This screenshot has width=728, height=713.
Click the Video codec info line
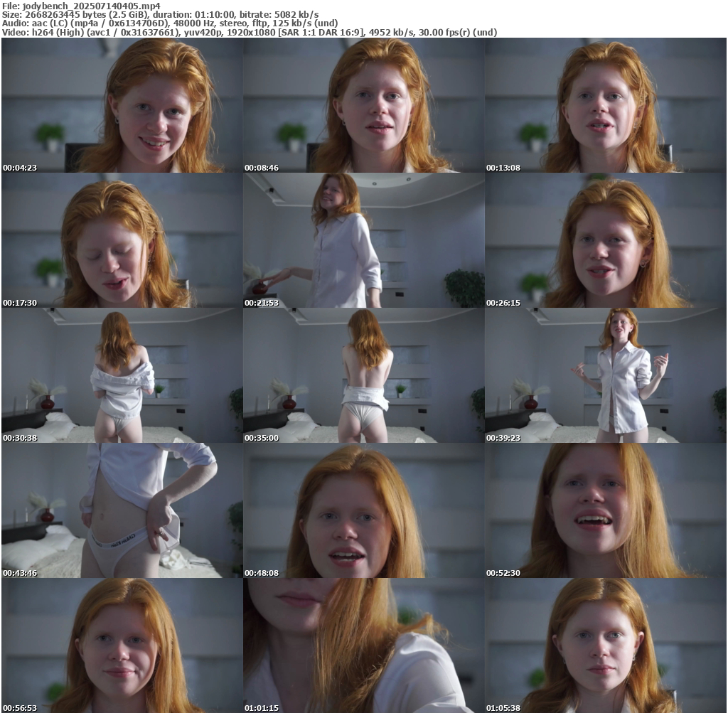(249, 32)
